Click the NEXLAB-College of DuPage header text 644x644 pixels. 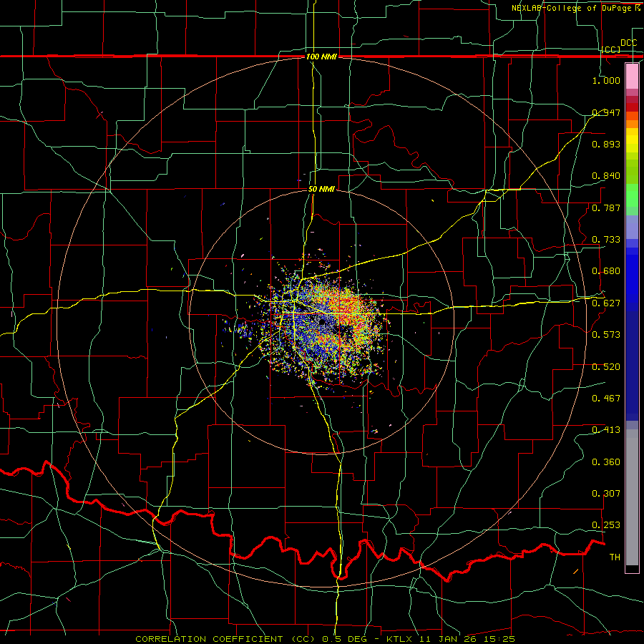click(x=575, y=8)
